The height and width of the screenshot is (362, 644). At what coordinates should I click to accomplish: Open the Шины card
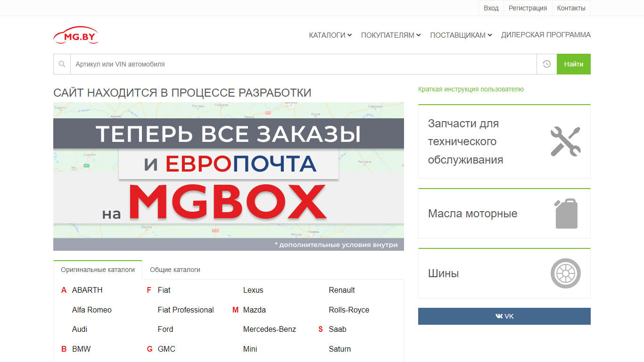click(504, 273)
